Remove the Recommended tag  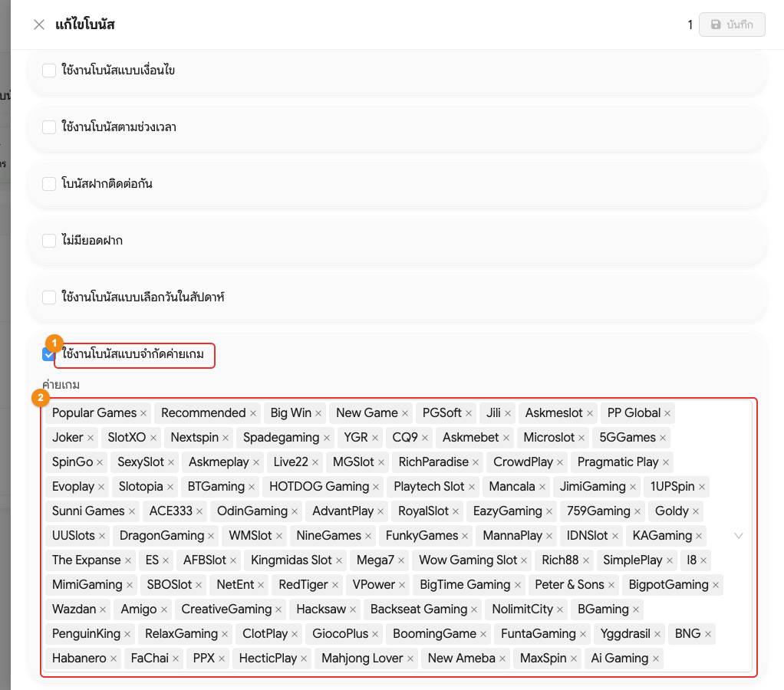(253, 413)
